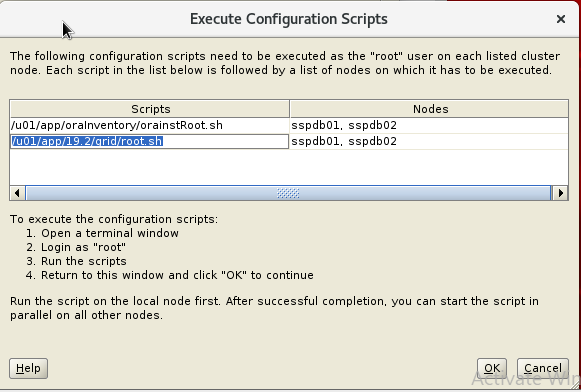This screenshot has width=581, height=392.
Task: Click the nodes cell in the orainstRoot.sh row
Action: pyautogui.click(x=429, y=125)
